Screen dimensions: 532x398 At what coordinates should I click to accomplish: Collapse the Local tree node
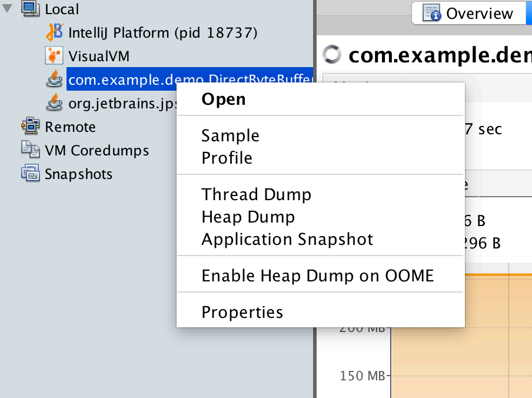[x=7, y=8]
